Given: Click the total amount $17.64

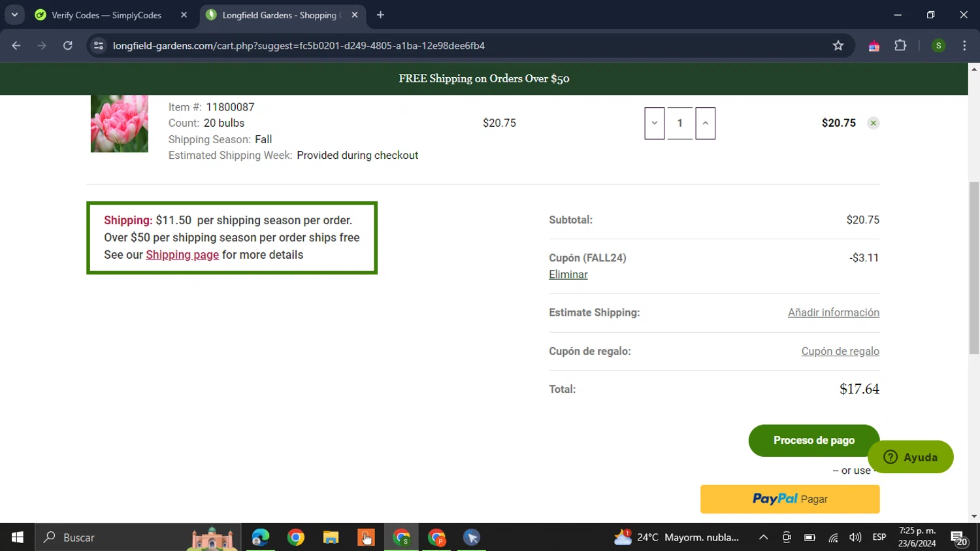Looking at the screenshot, I should (x=859, y=389).
